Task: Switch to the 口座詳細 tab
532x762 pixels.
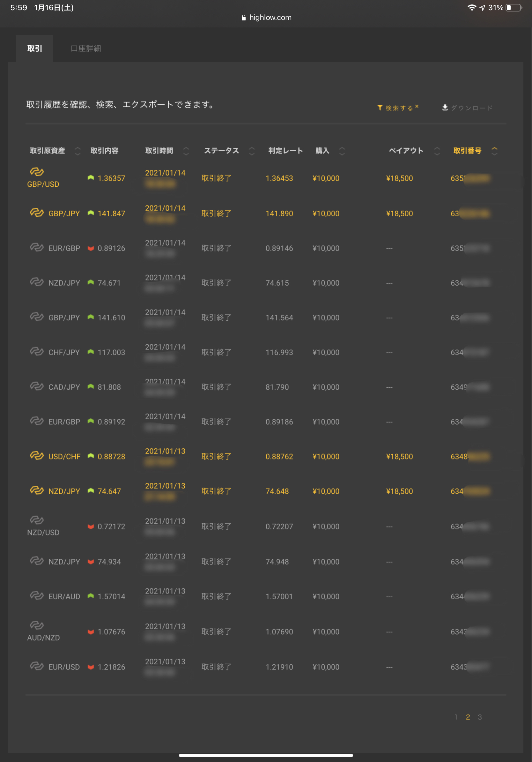Action: coord(86,49)
